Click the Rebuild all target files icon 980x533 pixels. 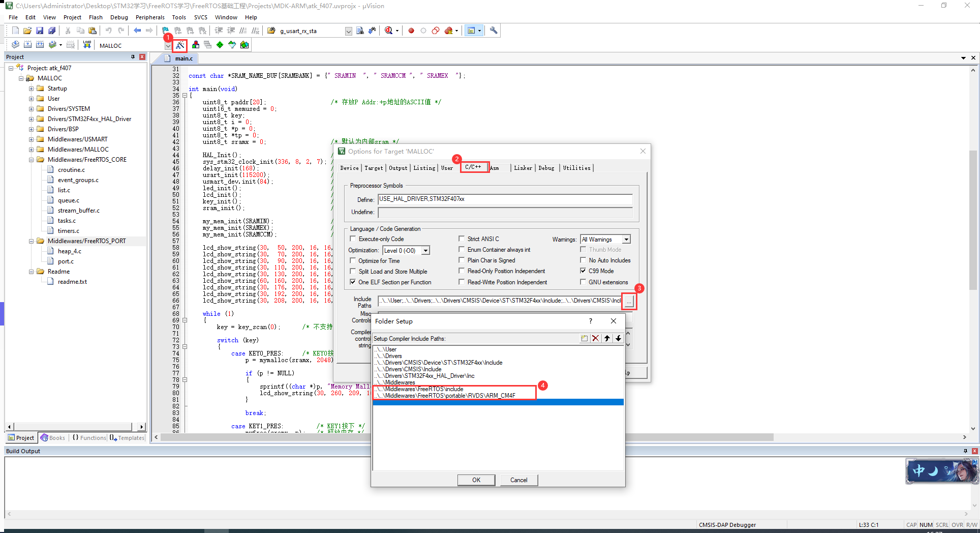click(x=40, y=45)
